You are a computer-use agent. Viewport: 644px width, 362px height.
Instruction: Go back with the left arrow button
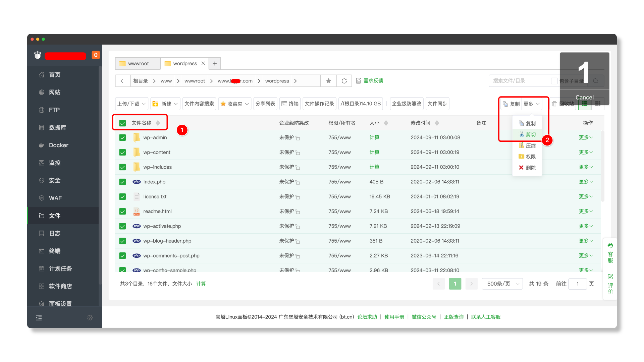(x=123, y=81)
